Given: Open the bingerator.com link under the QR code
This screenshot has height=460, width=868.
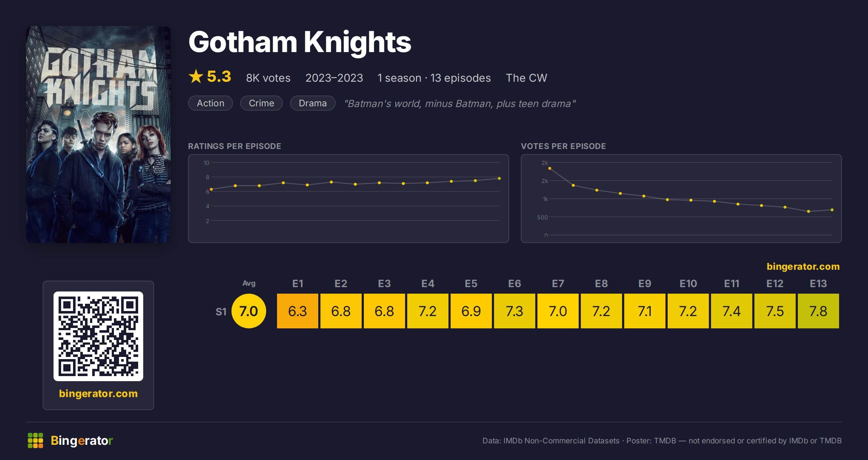Looking at the screenshot, I should point(98,393).
